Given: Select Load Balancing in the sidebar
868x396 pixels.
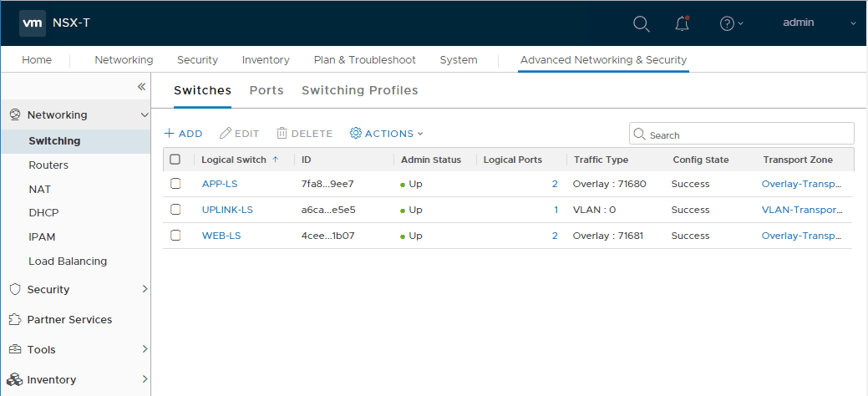Looking at the screenshot, I should tap(68, 261).
